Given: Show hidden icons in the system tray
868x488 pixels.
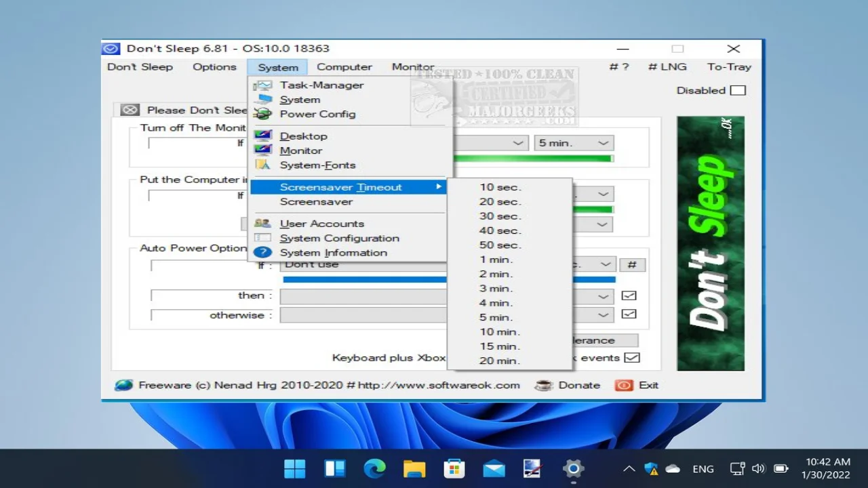Looking at the screenshot, I should [629, 468].
